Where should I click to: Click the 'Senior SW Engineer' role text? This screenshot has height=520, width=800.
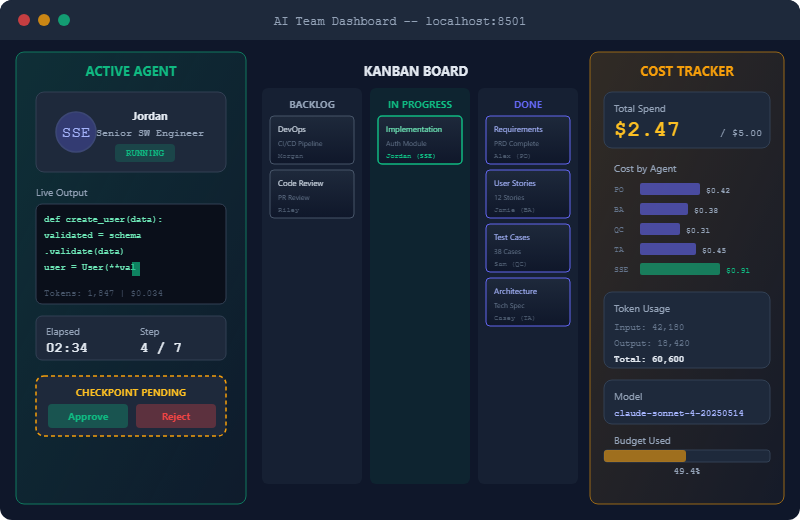pos(150,133)
